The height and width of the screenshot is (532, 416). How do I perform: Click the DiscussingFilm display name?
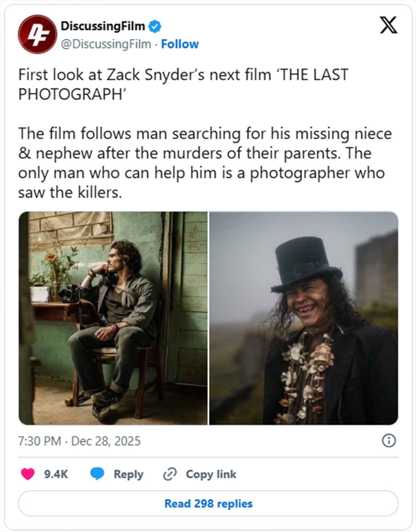coord(103,26)
